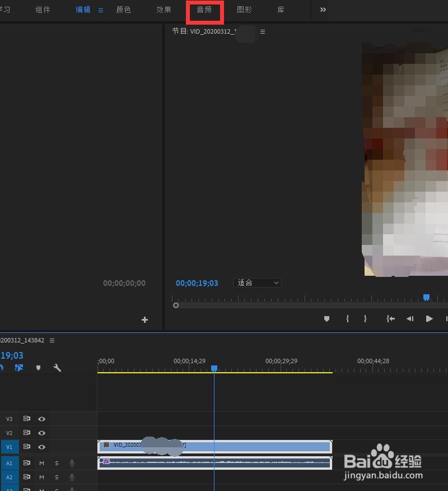Open the 编辑 workspace options menu

pyautogui.click(x=101, y=10)
